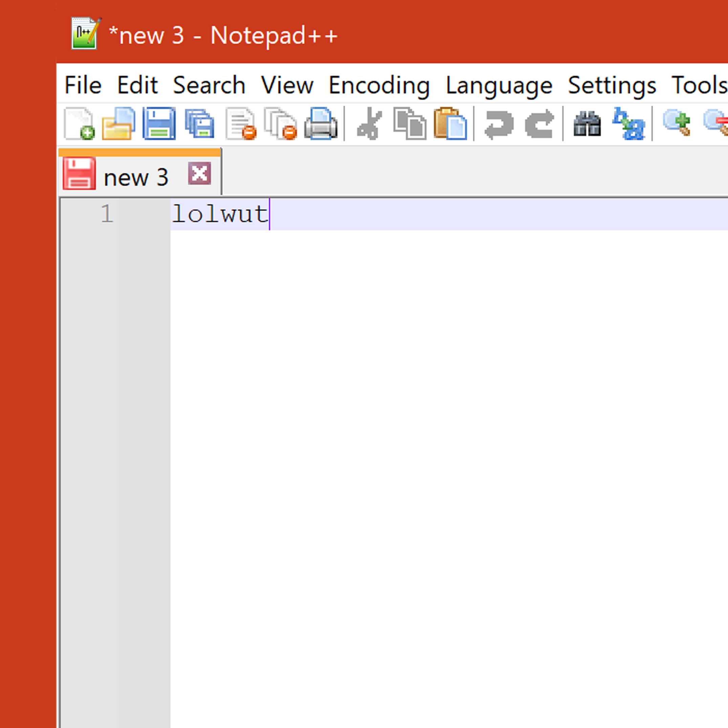
Task: Click the Redo arrow icon
Action: tap(539, 124)
